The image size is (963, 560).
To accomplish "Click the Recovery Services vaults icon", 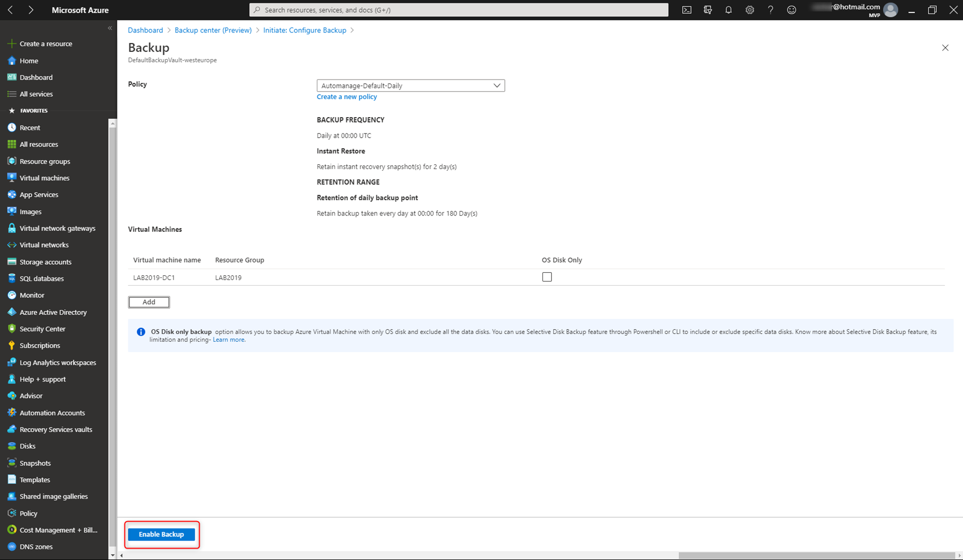I will (x=12, y=429).
